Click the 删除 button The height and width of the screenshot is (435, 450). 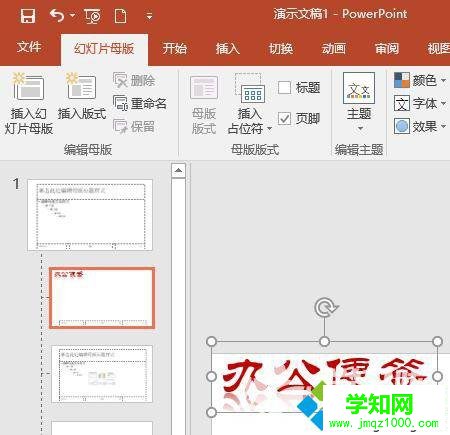pos(134,80)
